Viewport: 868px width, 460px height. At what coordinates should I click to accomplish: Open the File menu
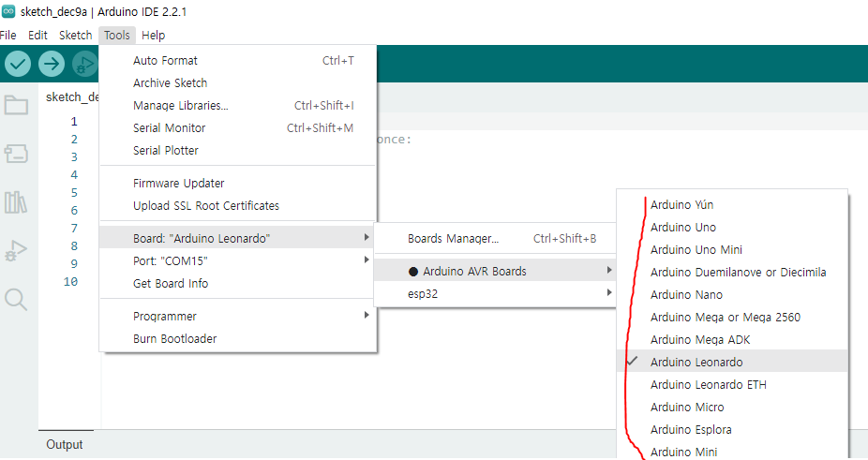click(x=7, y=36)
